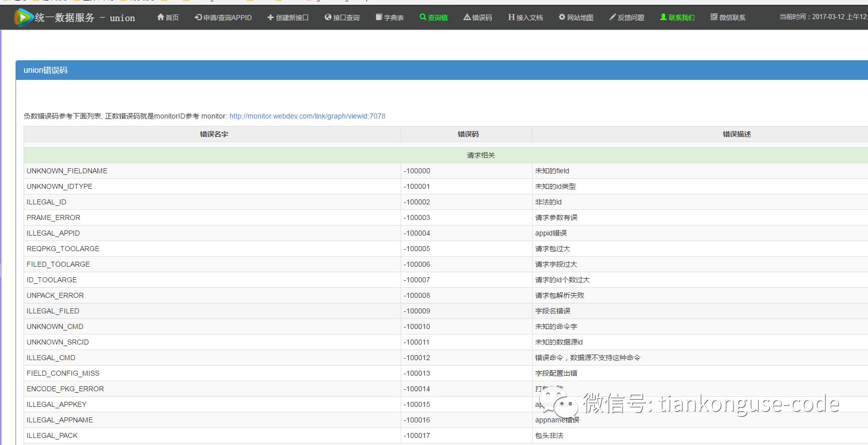Click description 未知的field

click(552, 171)
